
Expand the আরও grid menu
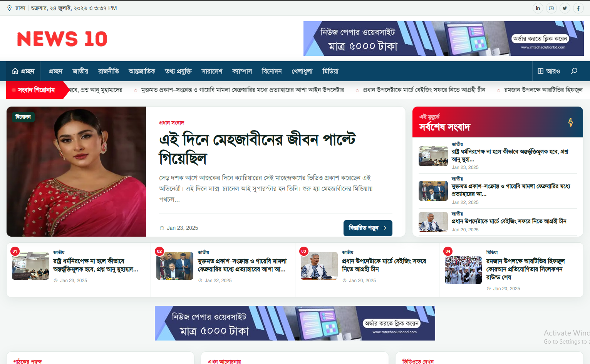pyautogui.click(x=549, y=71)
